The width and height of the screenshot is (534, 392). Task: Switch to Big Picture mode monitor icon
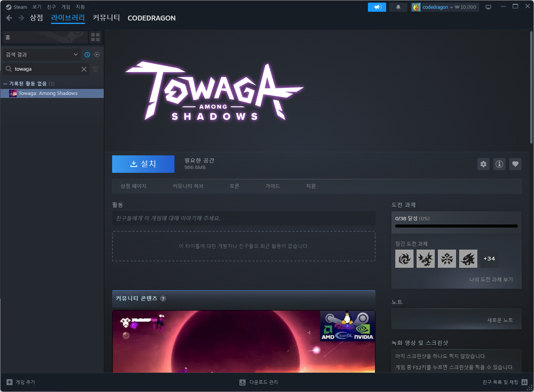pos(488,7)
